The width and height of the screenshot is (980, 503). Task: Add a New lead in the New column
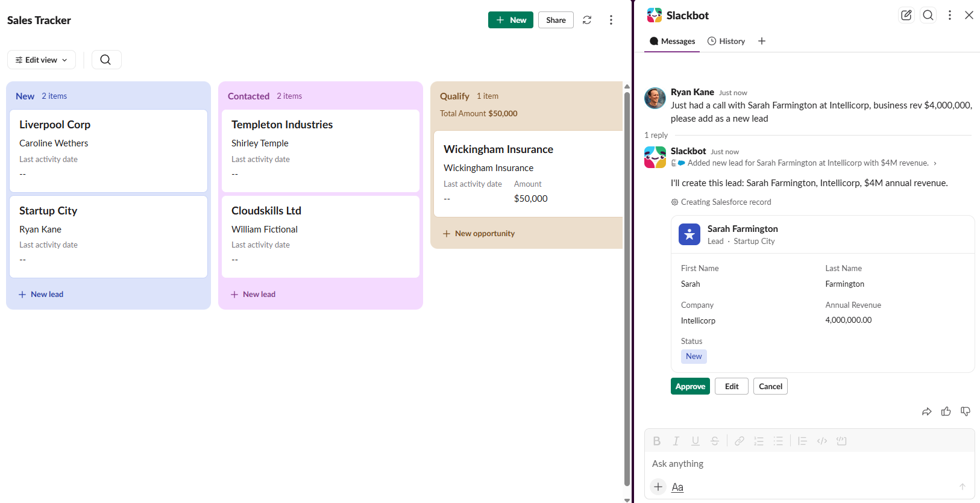click(x=41, y=294)
